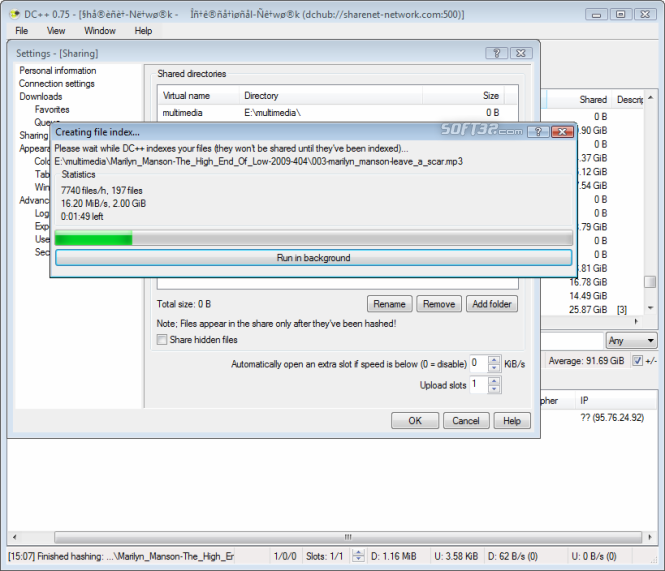Click the Remove button
This screenshot has height=571, width=665.
coord(439,304)
